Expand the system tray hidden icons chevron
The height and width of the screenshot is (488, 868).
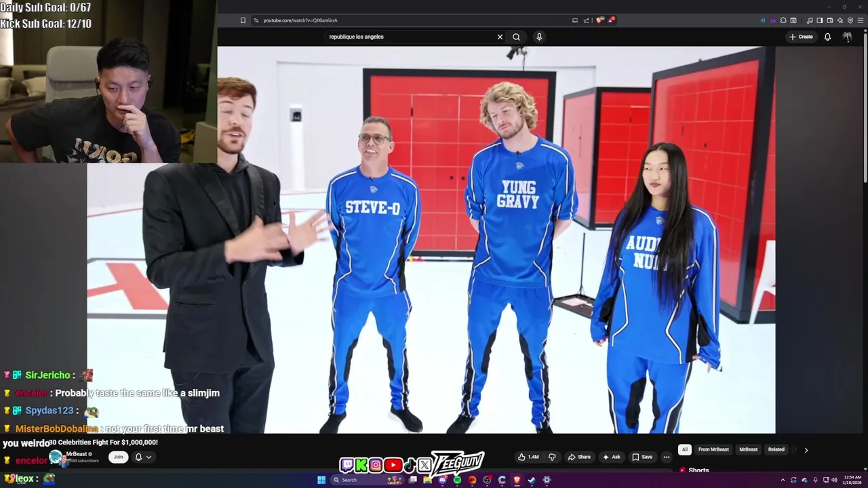coord(783,480)
